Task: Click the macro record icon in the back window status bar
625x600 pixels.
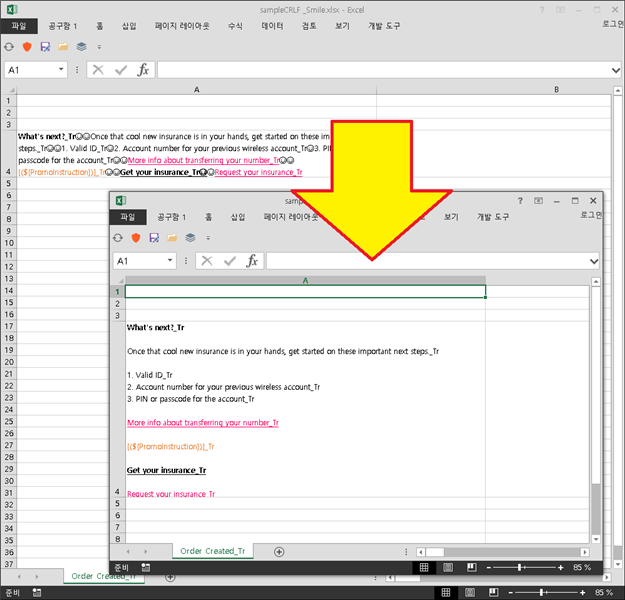Action: tap(37, 593)
